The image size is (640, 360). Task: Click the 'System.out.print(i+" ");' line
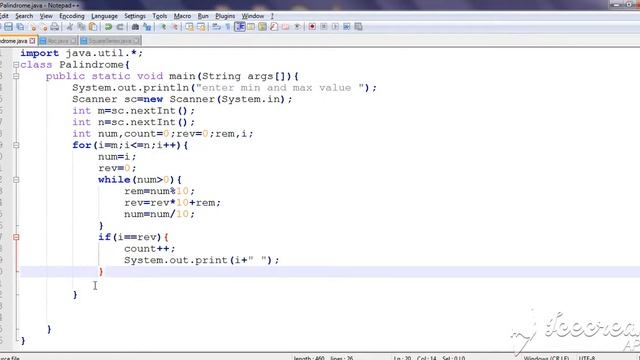coord(202,260)
